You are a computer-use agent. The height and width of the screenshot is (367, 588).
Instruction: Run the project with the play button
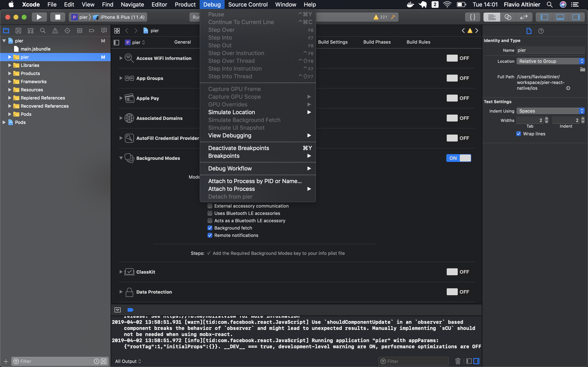pyautogui.click(x=39, y=17)
